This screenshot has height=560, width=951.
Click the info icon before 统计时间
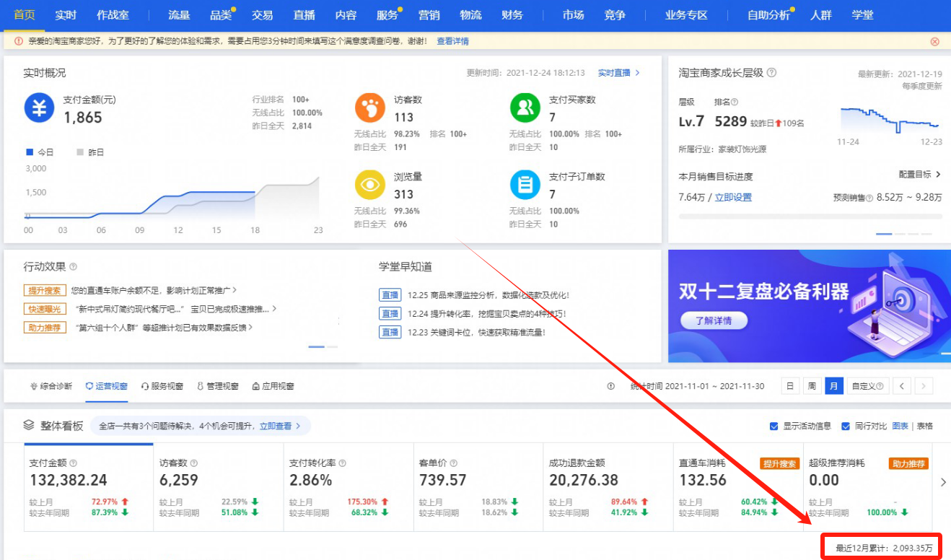pos(611,386)
